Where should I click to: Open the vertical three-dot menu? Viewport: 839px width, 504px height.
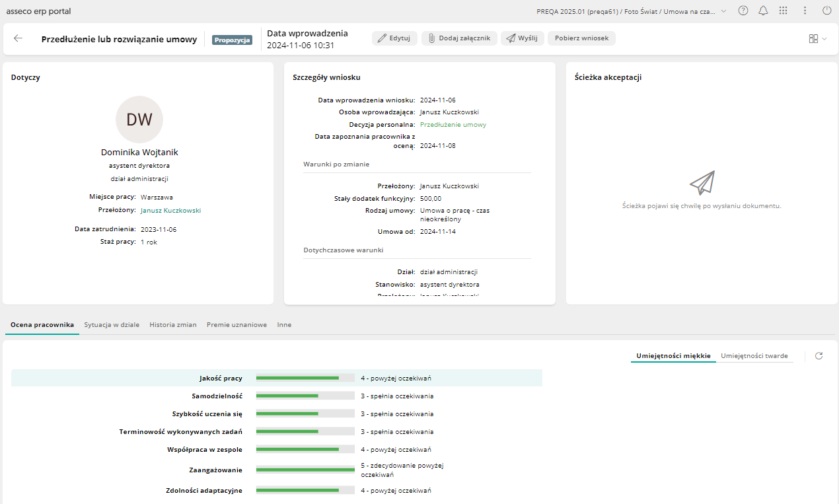click(805, 11)
